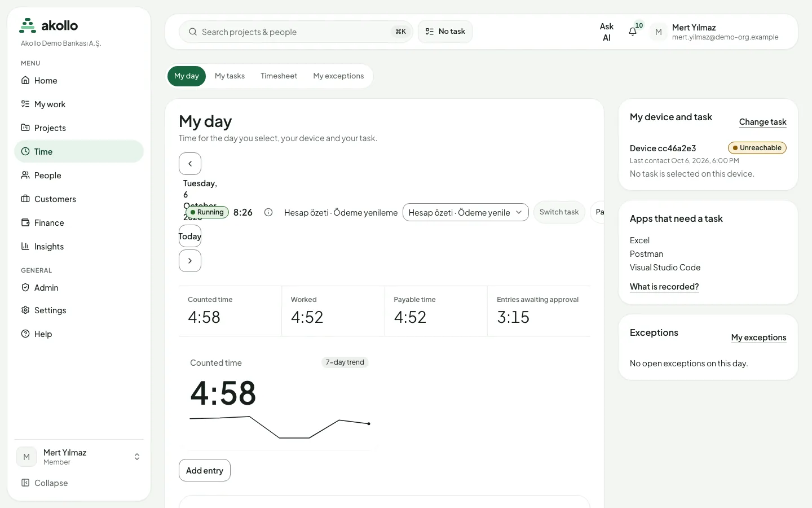Image resolution: width=812 pixels, height=508 pixels.
Task: Open the Timesheet tab
Action: (279, 76)
